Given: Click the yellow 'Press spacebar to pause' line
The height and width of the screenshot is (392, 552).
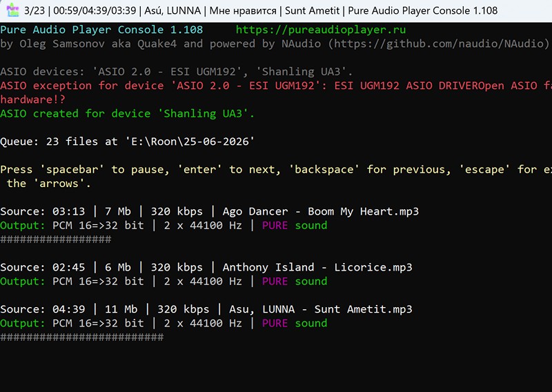Looking at the screenshot, I should [276, 169].
